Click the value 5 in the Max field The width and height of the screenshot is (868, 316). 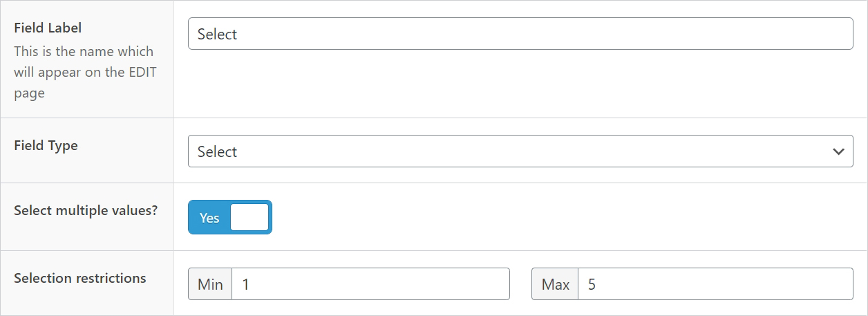click(x=592, y=284)
